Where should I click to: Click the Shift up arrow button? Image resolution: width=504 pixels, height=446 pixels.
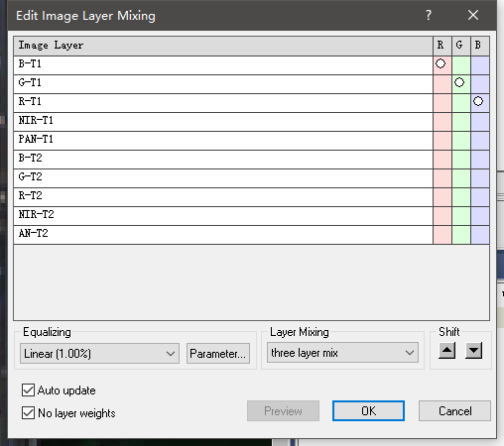[x=447, y=351]
